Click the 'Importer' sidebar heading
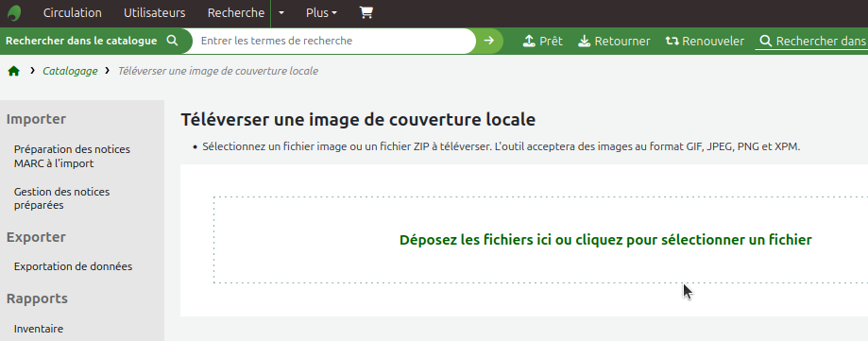The image size is (868, 341). 36,119
